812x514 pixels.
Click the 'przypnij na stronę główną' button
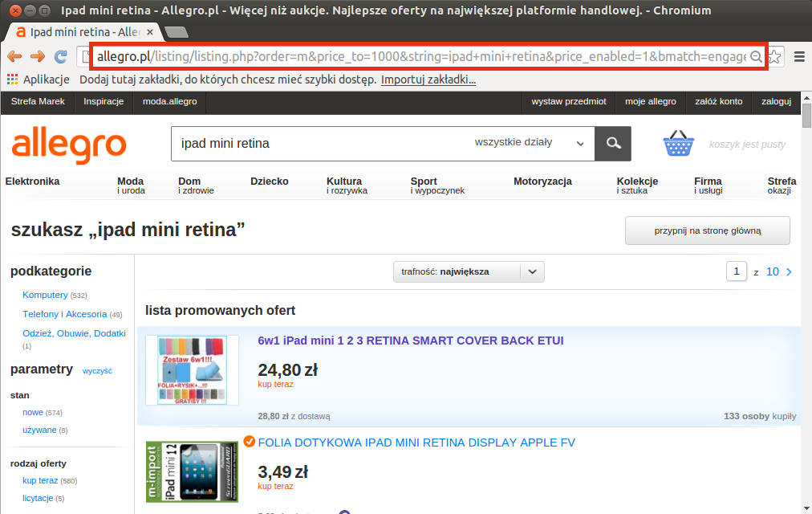[x=707, y=230]
